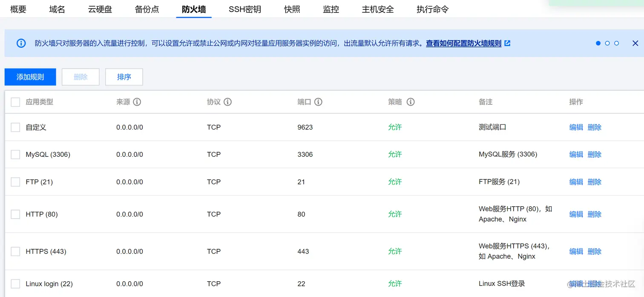Viewport: 644px width, 297px height.
Task: Open the 备份点 tab
Action: pos(147,9)
